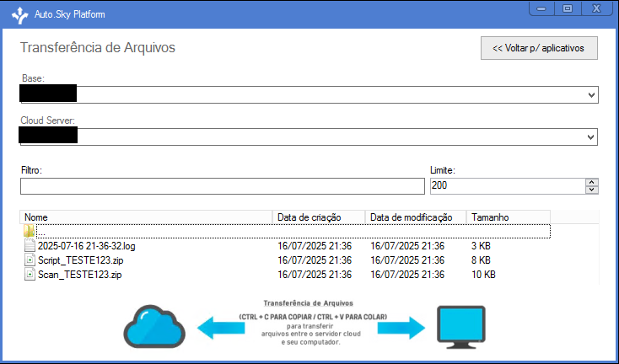The width and height of the screenshot is (619, 364).
Task: Select the file 2025-07-16 21-36-32.log
Action: click(x=87, y=246)
